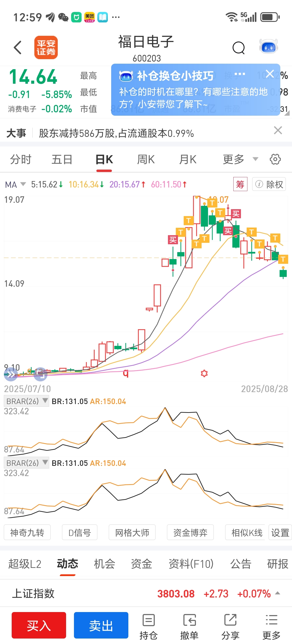Viewport: 292px width, 644px height.
Task: Open 撤单 cancel order icon
Action: tap(189, 627)
